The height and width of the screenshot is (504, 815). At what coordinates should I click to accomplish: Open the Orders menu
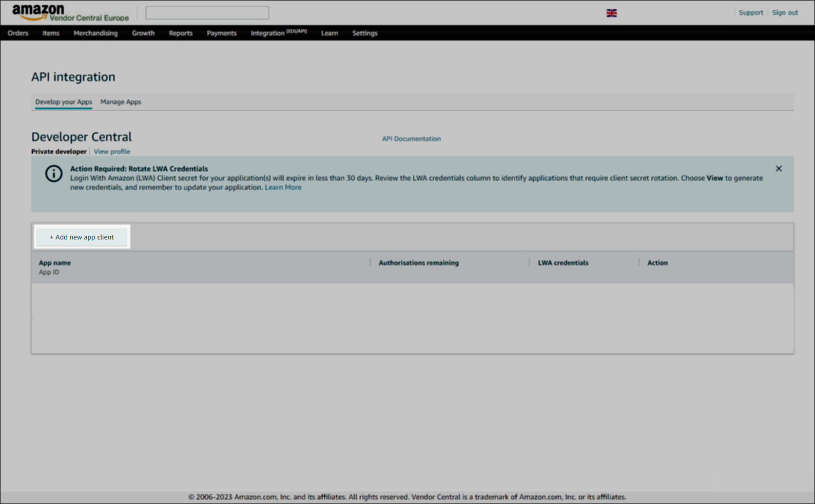coord(18,33)
